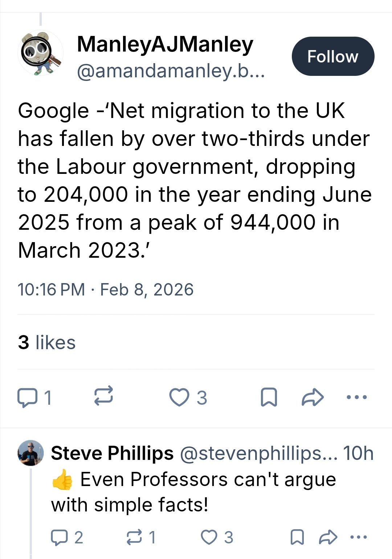Click the 10:16 PM Feb 8, 2026 timestamp
This screenshot has width=392, height=559.
point(105,290)
